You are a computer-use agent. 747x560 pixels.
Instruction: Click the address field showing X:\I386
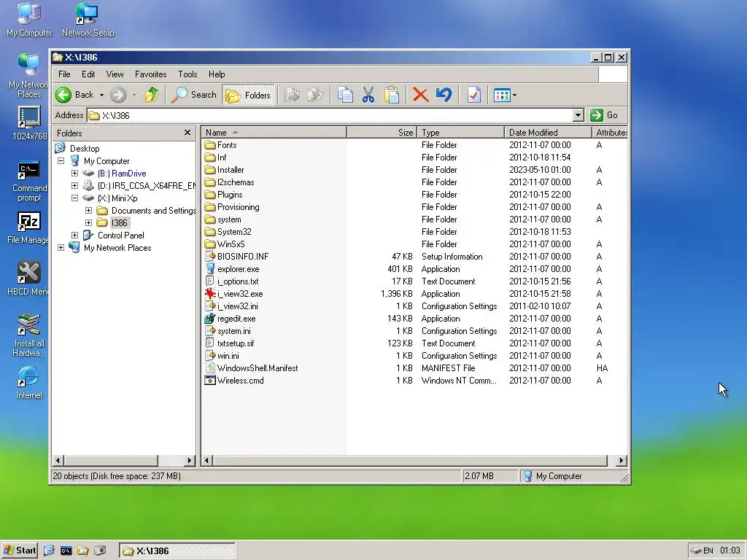[x=330, y=115]
